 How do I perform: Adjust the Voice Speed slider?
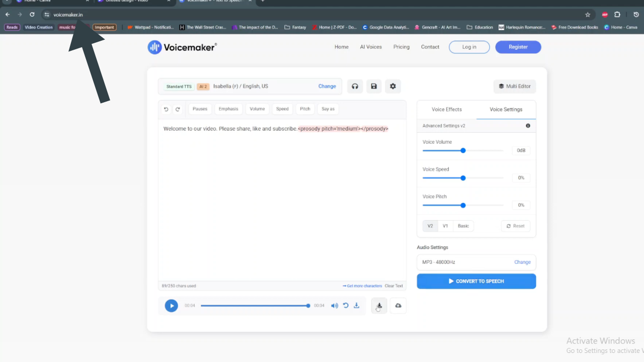tap(463, 178)
